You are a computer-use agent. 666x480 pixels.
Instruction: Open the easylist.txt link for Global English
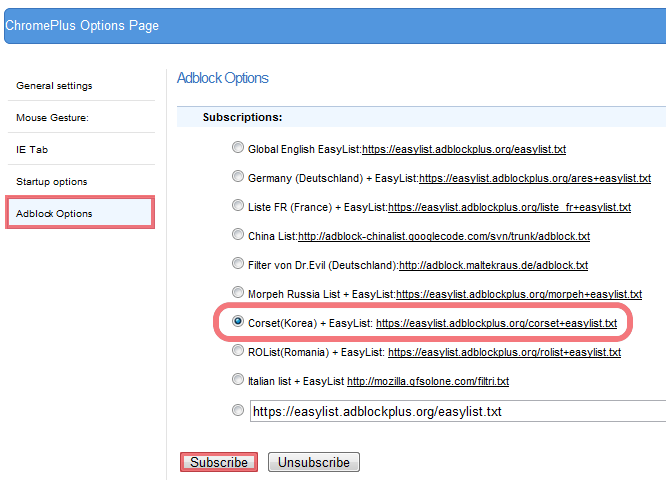[x=464, y=150]
